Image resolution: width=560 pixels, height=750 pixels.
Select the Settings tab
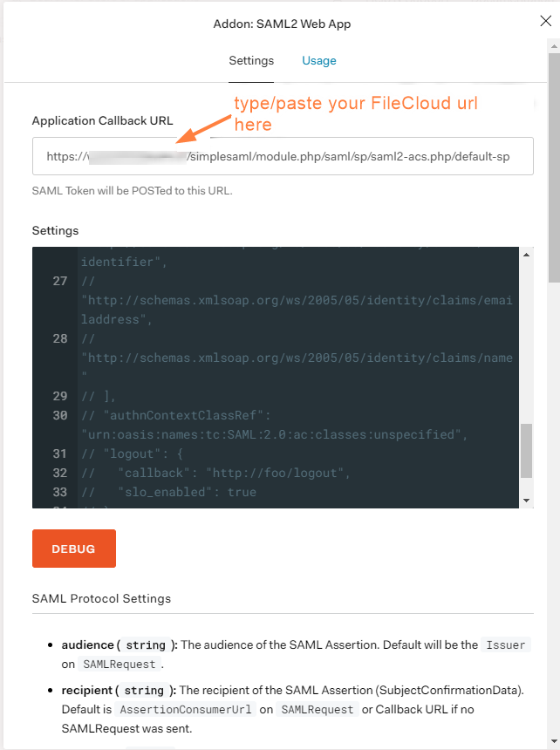click(251, 61)
